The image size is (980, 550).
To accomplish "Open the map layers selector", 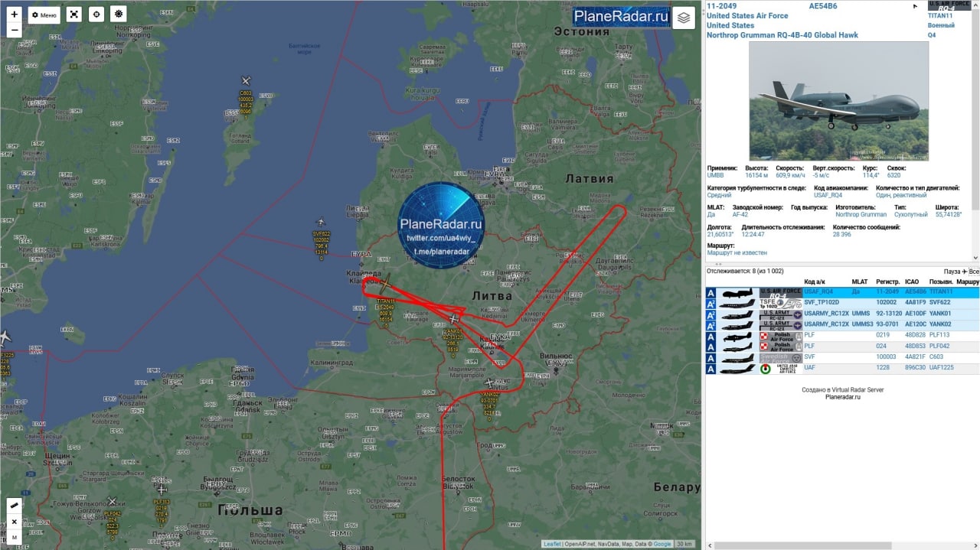I will point(684,18).
